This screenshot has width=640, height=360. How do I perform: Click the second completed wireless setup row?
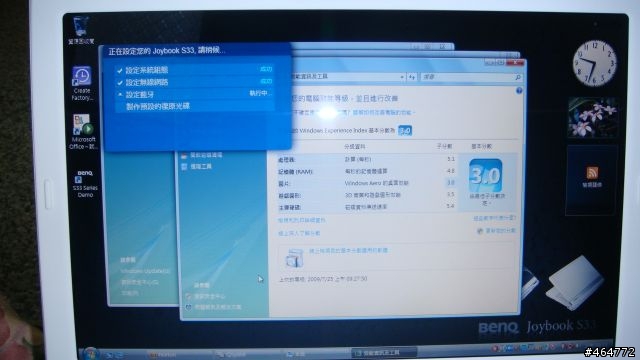[194, 82]
